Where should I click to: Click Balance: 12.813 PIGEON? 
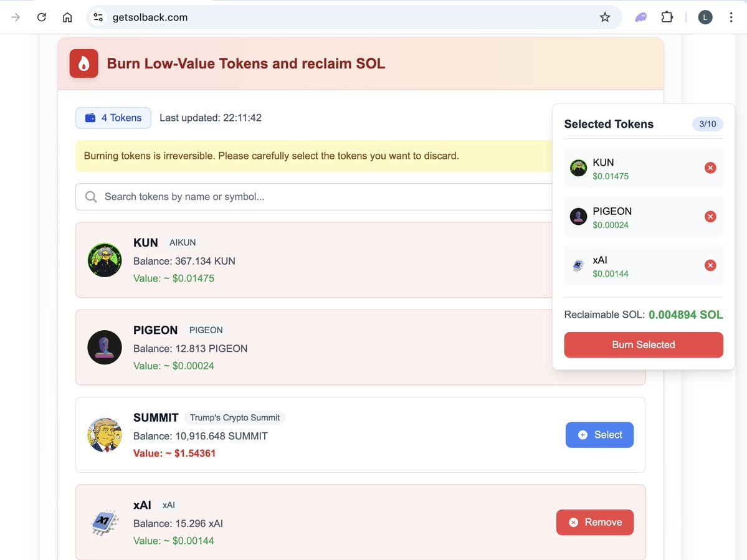190,349
